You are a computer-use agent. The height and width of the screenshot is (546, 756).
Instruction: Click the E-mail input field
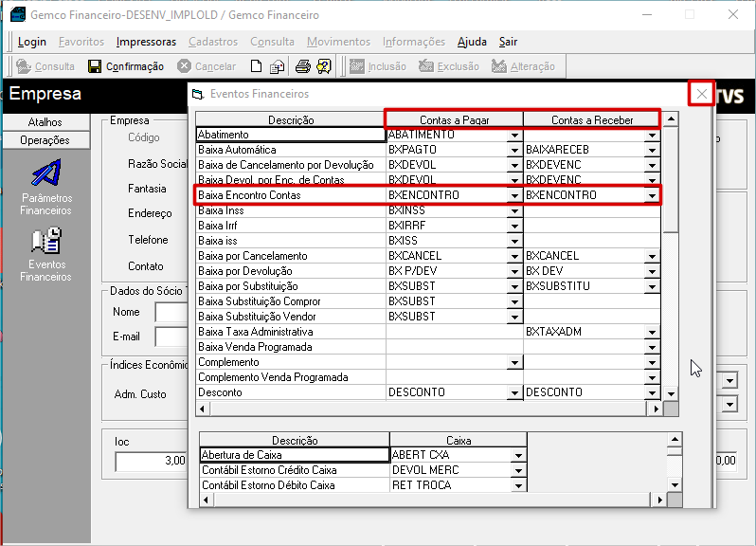click(171, 337)
